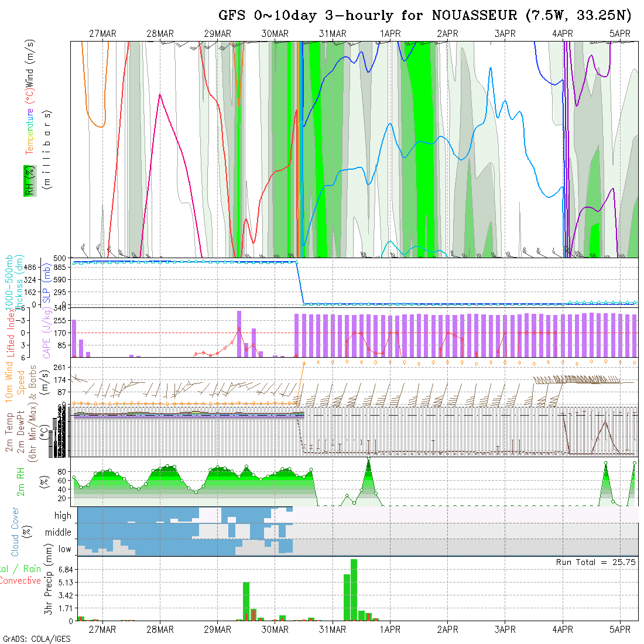Click the '2m RH' axis label
The image size is (644, 644).
21,481
